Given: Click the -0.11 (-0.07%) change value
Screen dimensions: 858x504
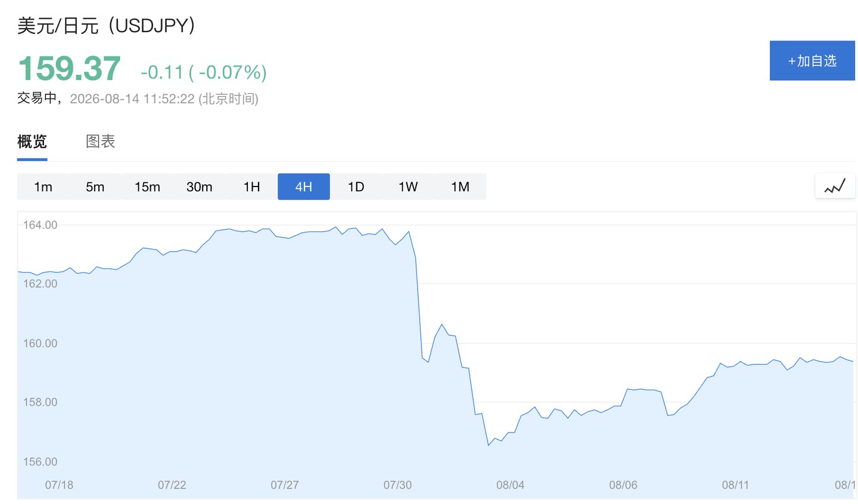Looking at the screenshot, I should [x=204, y=72].
